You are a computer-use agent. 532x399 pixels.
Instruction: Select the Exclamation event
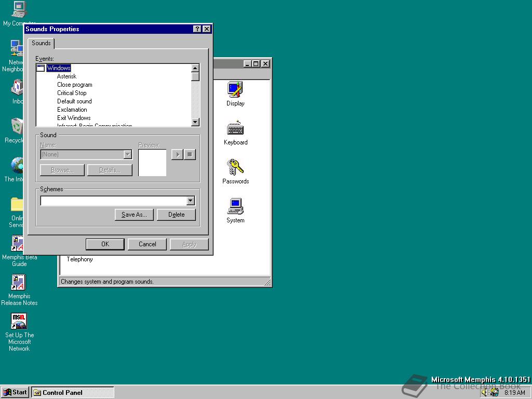click(x=72, y=110)
